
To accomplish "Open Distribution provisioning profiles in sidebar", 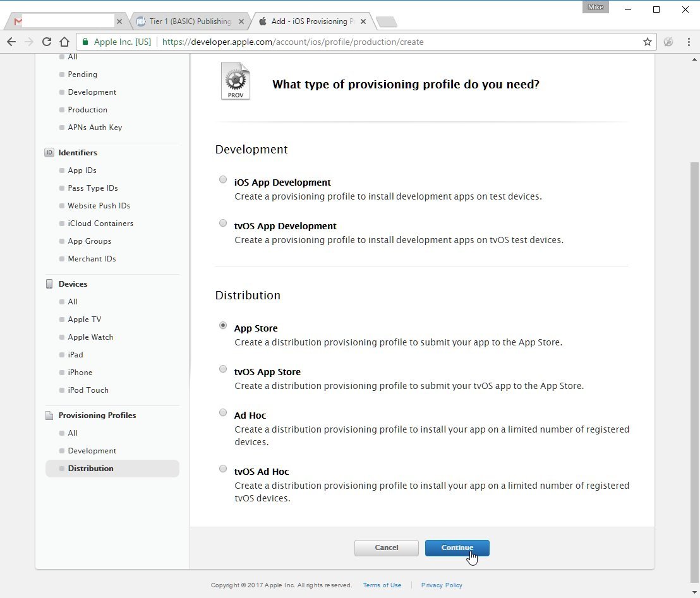I will tap(112, 469).
